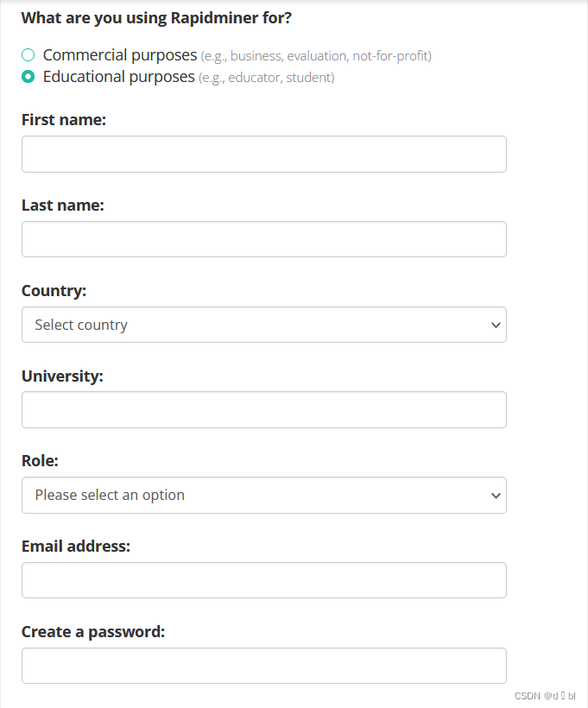Click the "Email address:" field label
The height and width of the screenshot is (708, 588).
(76, 547)
